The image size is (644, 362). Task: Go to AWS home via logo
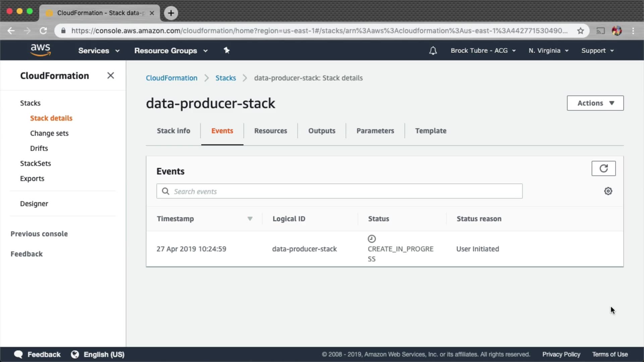click(x=40, y=50)
